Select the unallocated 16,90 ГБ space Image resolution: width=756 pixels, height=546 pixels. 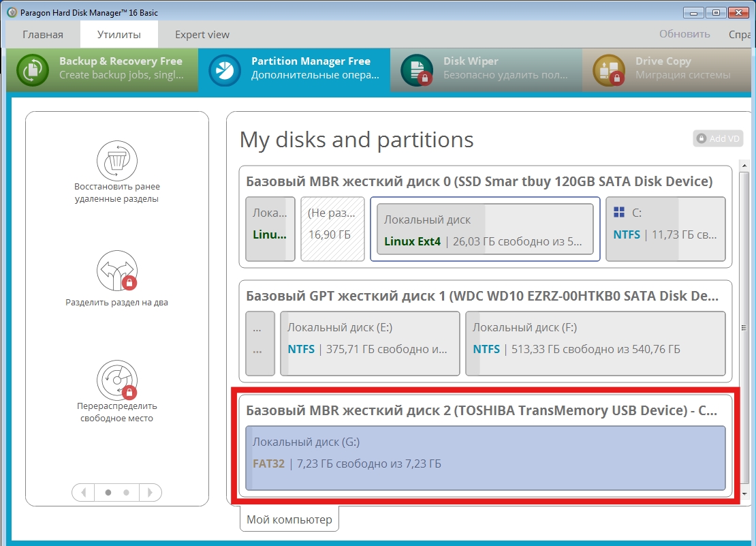(332, 230)
